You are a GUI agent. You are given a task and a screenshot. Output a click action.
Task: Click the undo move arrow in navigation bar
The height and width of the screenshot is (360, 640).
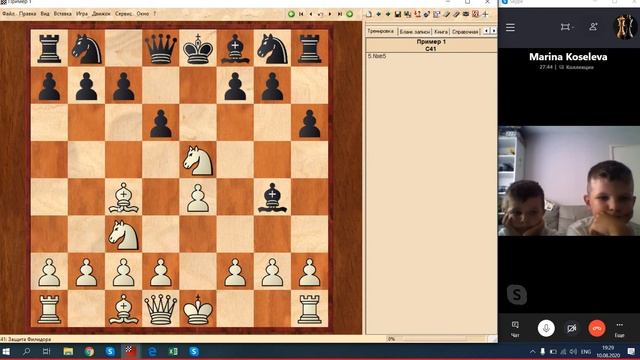tap(320, 14)
